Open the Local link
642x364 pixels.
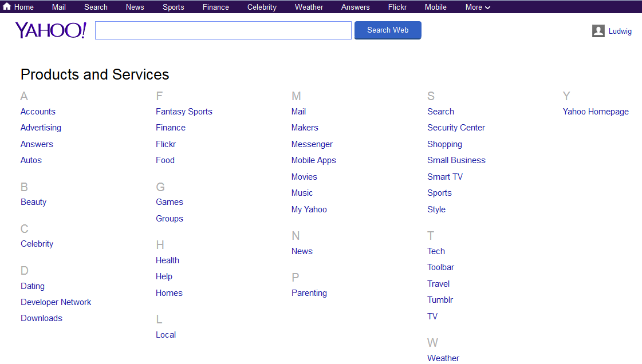click(166, 335)
